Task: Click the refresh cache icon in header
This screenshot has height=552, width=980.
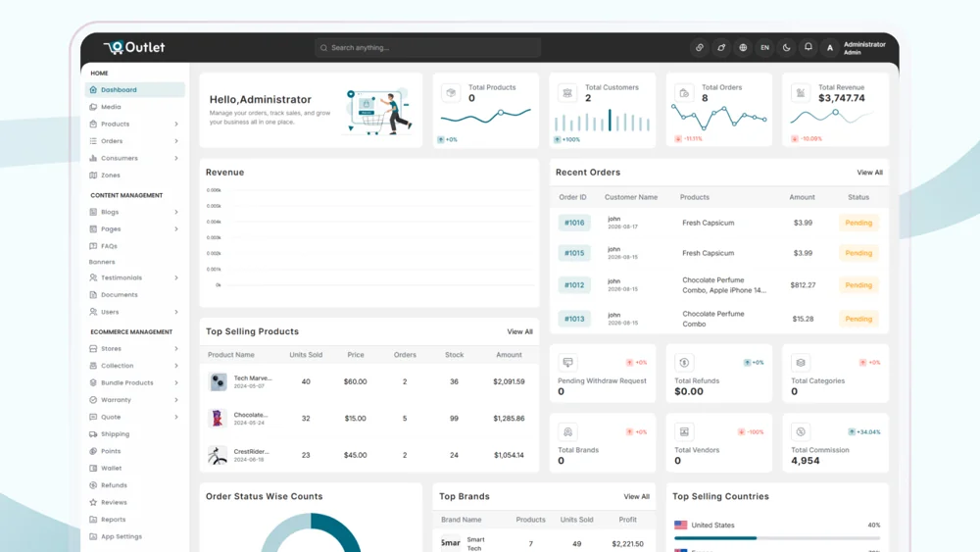Action: click(721, 47)
